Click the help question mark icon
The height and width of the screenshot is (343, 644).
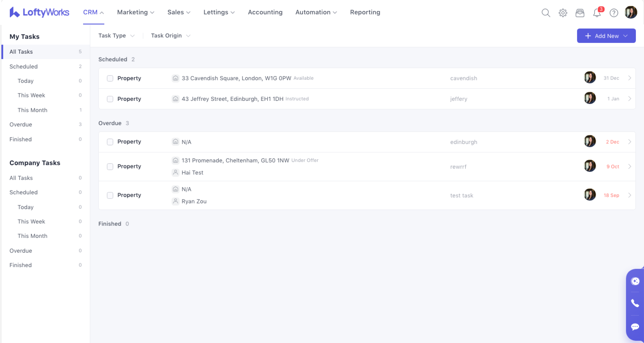point(614,12)
